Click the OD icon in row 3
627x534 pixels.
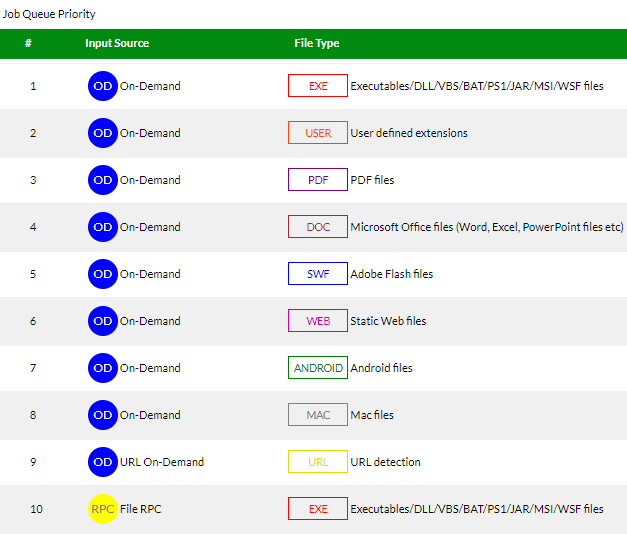click(x=103, y=180)
